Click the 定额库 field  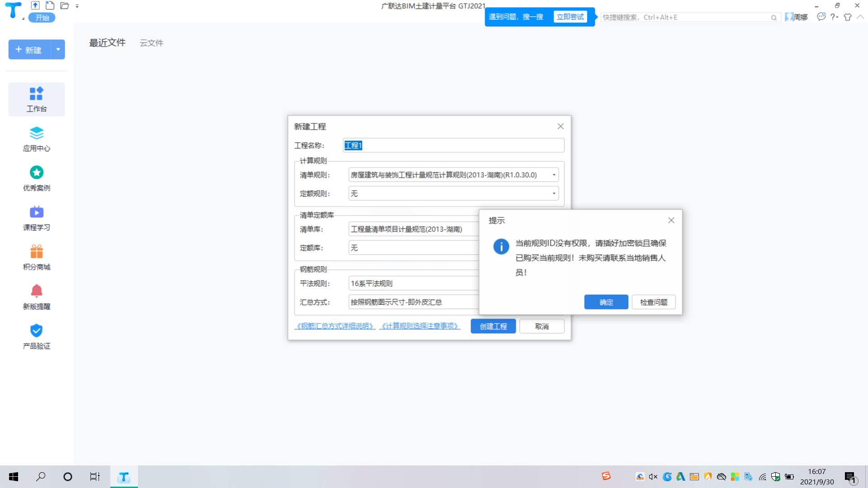tap(414, 248)
